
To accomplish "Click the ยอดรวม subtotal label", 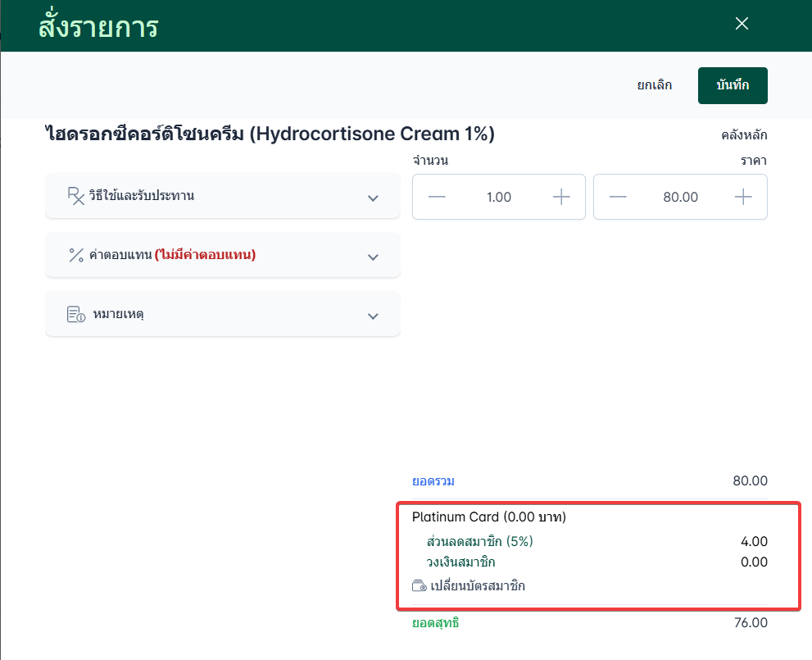I will [433, 481].
